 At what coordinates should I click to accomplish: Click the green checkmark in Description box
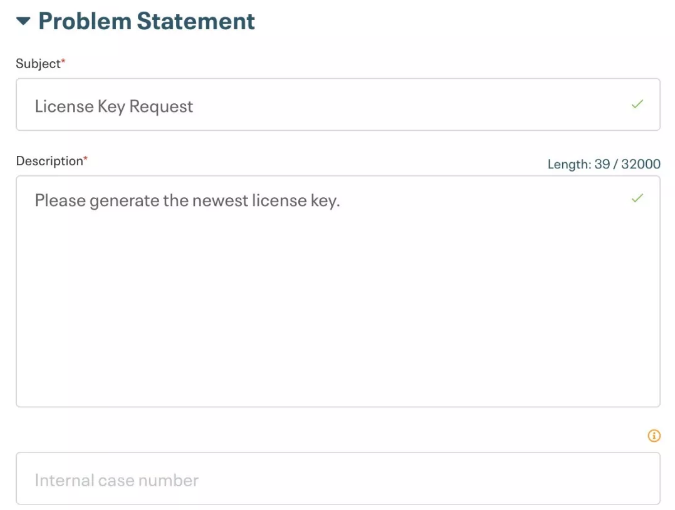click(637, 198)
